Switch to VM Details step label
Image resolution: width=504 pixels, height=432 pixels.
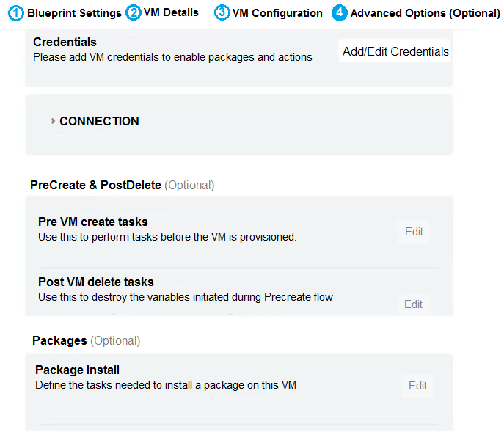[171, 12]
